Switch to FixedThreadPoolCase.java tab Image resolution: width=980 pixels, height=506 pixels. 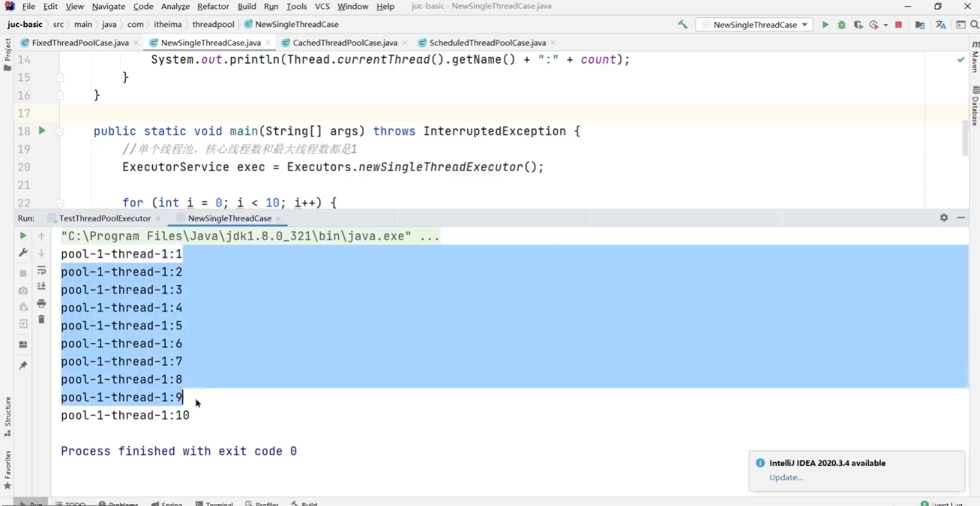tap(80, 43)
